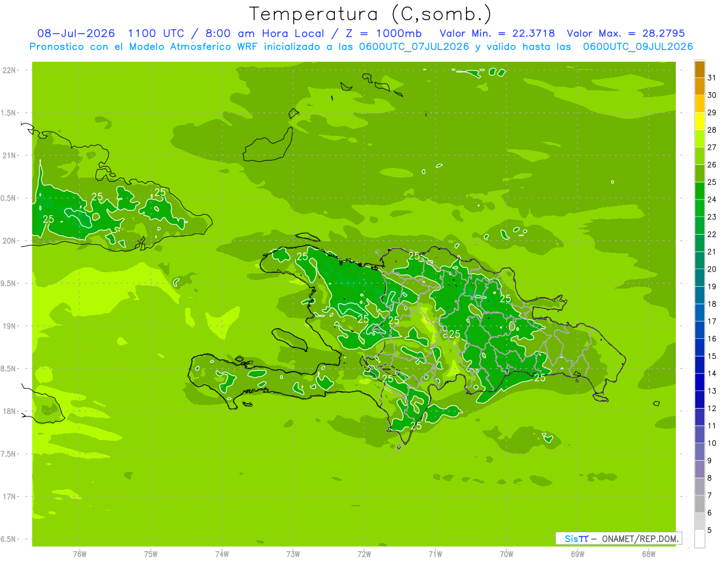This screenshot has height=562, width=728.
Task: Click the "74W" longitude axis label
Action: (x=222, y=554)
